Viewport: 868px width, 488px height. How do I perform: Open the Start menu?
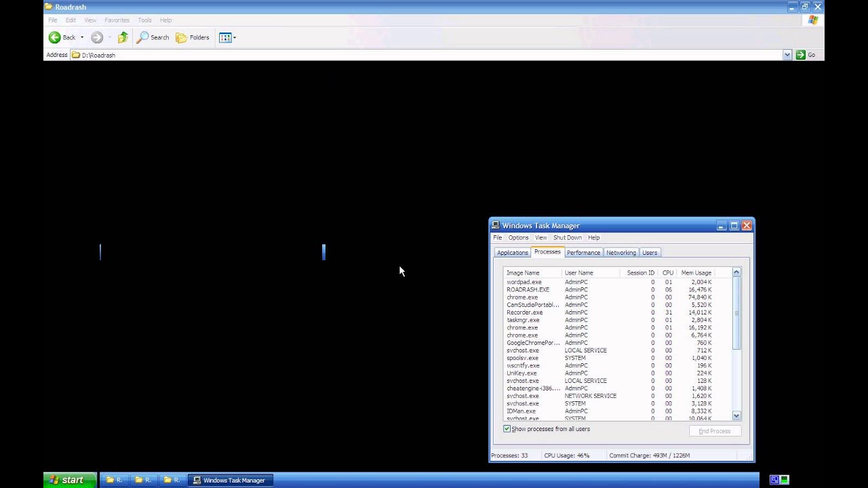pos(70,480)
